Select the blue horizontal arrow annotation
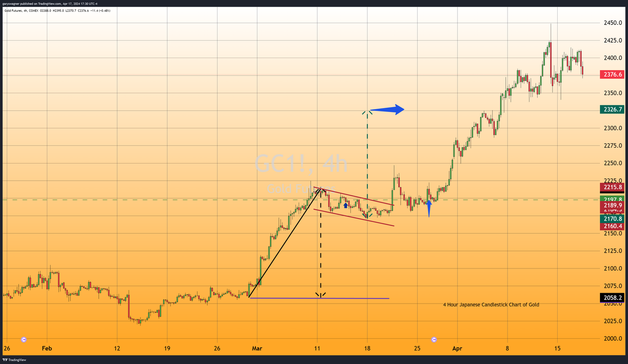 coord(386,109)
